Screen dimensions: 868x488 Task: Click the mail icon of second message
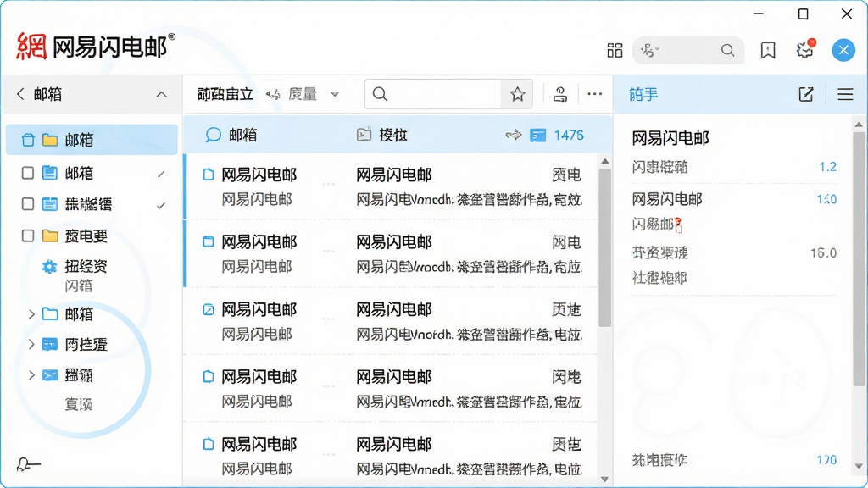(x=209, y=241)
